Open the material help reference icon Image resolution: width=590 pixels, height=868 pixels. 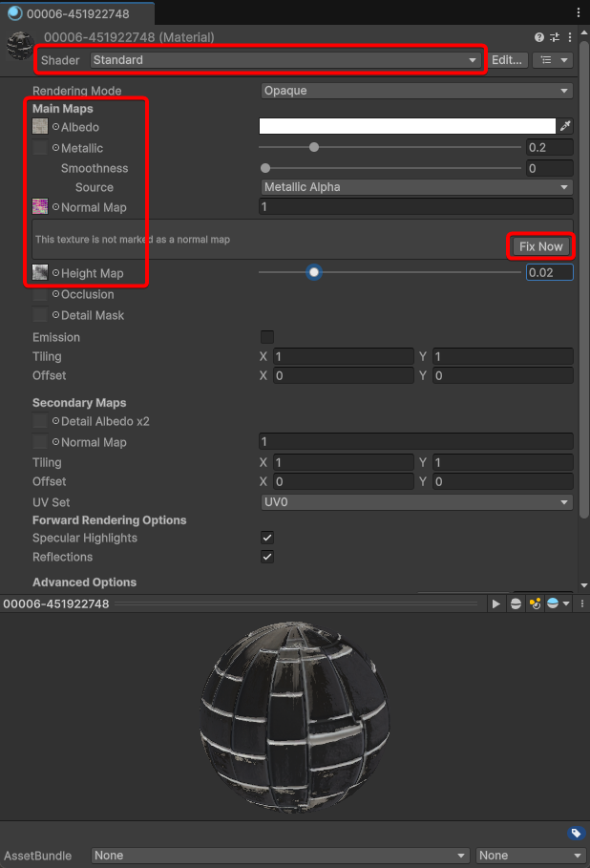pos(539,37)
